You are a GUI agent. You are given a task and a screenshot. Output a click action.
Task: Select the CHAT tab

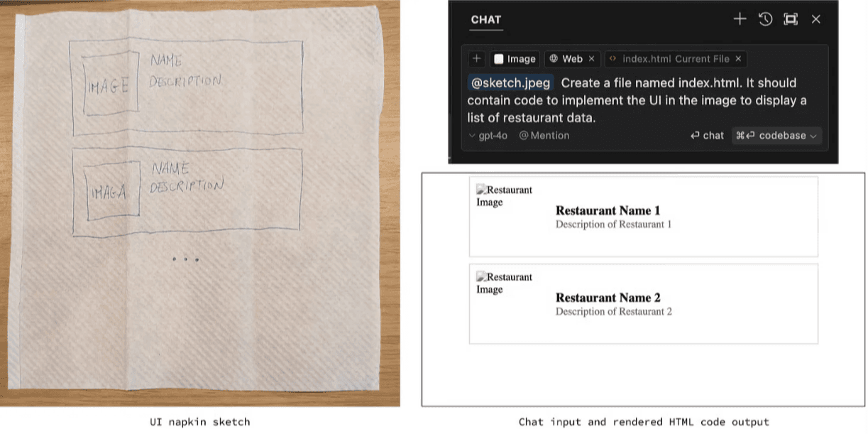point(485,20)
